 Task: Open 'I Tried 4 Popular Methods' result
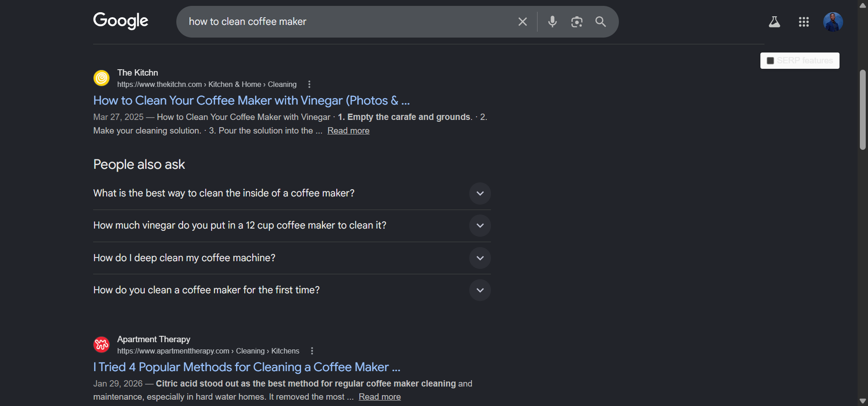click(x=247, y=367)
